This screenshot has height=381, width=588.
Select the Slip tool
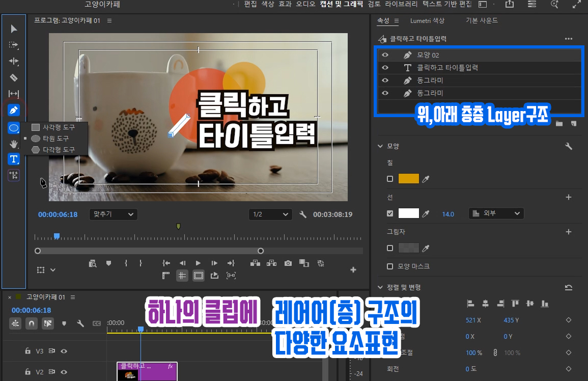pos(14,94)
